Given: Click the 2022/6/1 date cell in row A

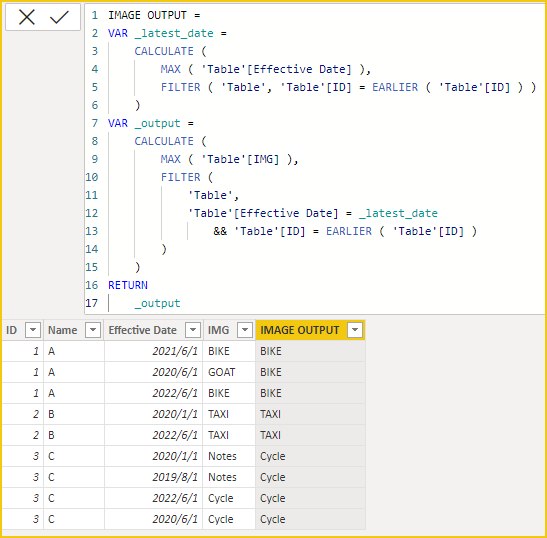Looking at the screenshot, I should coord(153,393).
